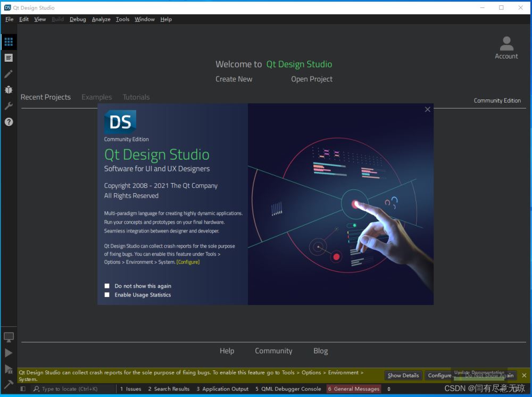Open the 6 General Messages pane
This screenshot has height=397, width=532.
354,389
